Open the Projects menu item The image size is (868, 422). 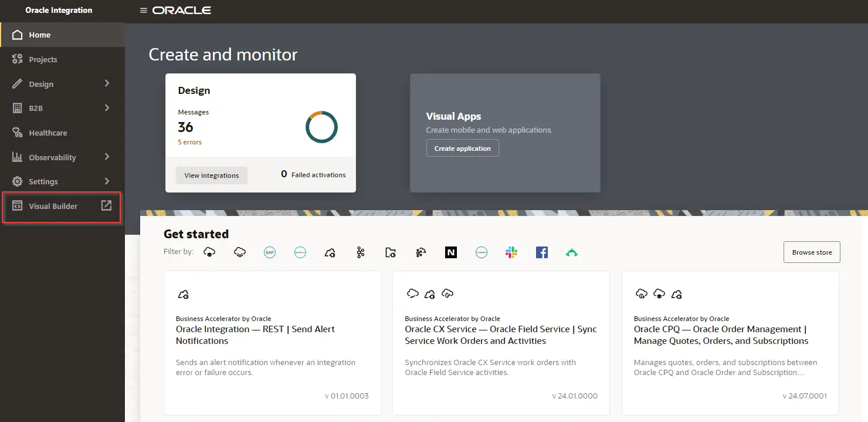[x=43, y=59]
